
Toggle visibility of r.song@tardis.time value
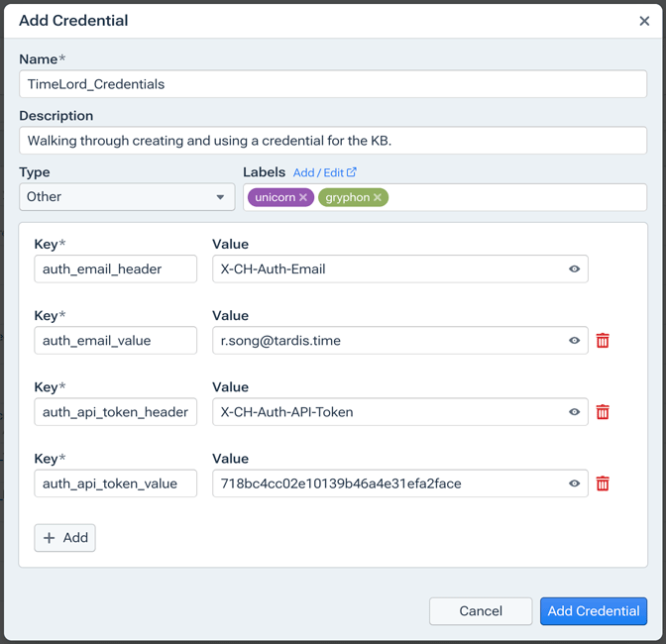(x=574, y=341)
